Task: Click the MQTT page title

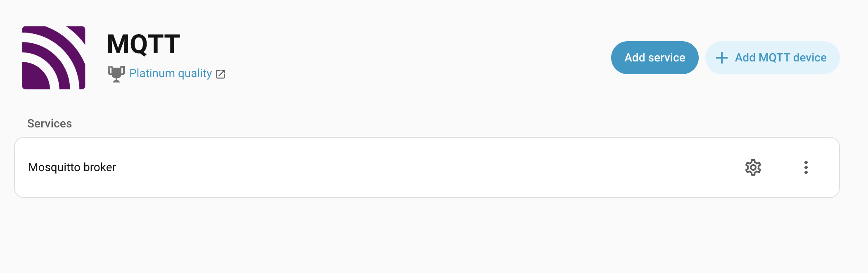Action: [x=143, y=44]
